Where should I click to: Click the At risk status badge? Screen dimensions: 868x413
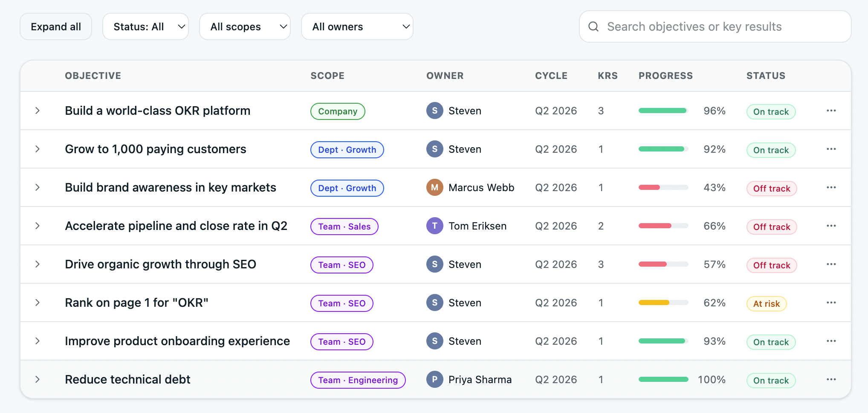click(767, 304)
